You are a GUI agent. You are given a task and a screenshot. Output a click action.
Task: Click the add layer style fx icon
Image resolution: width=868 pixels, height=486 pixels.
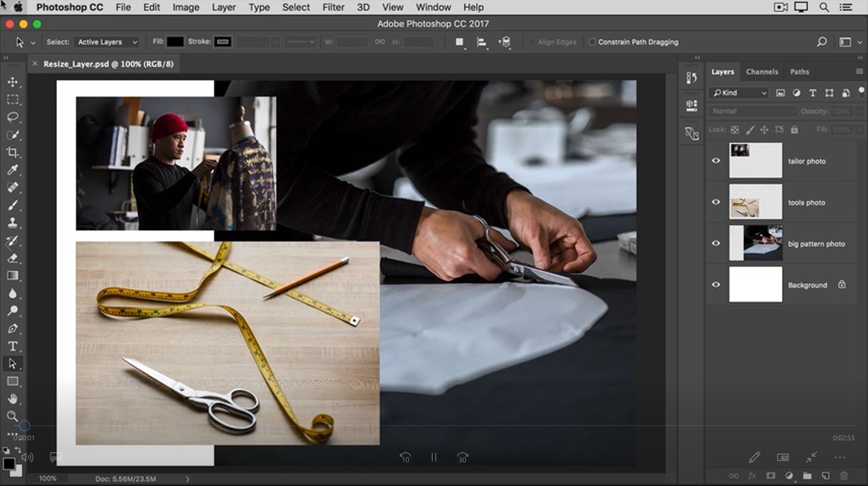(752, 476)
